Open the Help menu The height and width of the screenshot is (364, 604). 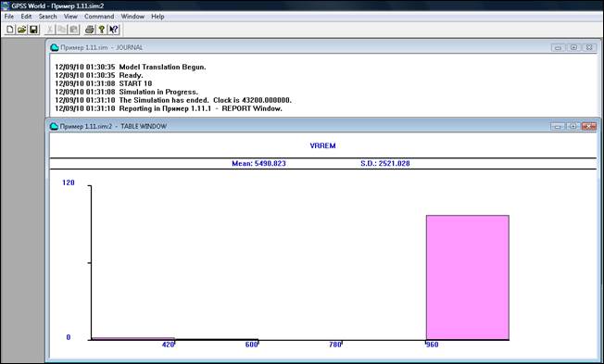157,17
